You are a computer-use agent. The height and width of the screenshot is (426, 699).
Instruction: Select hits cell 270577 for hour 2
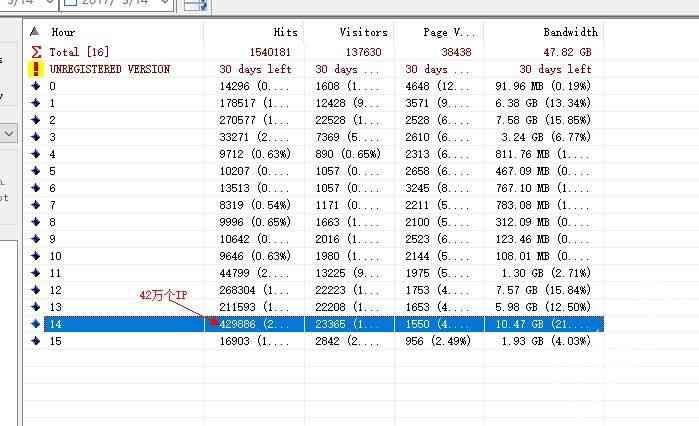(254, 120)
